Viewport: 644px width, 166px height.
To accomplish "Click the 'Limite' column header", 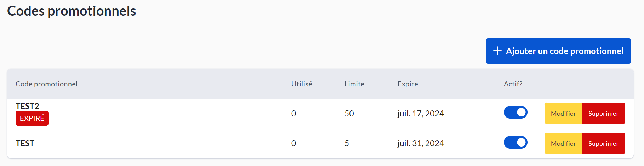I will tap(354, 84).
